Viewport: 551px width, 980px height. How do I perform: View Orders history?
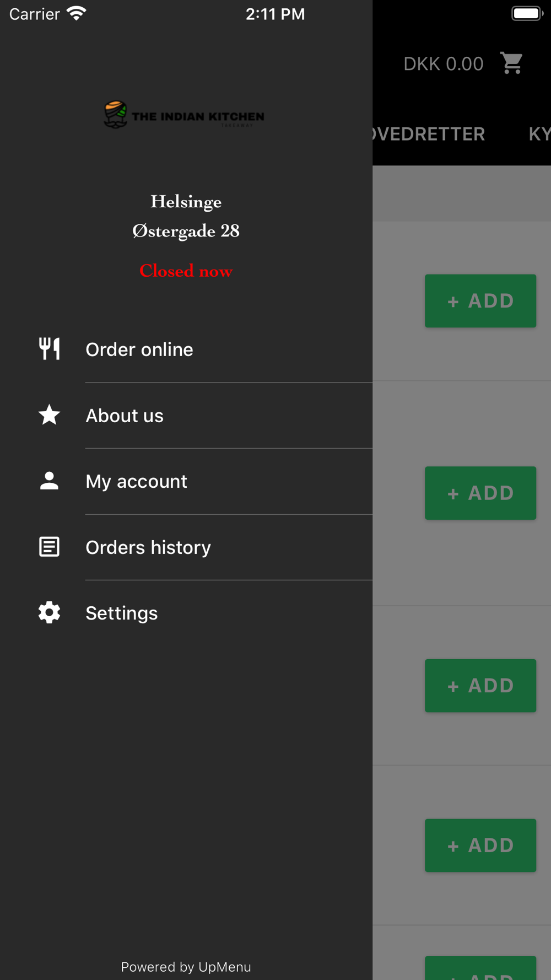[x=186, y=547]
